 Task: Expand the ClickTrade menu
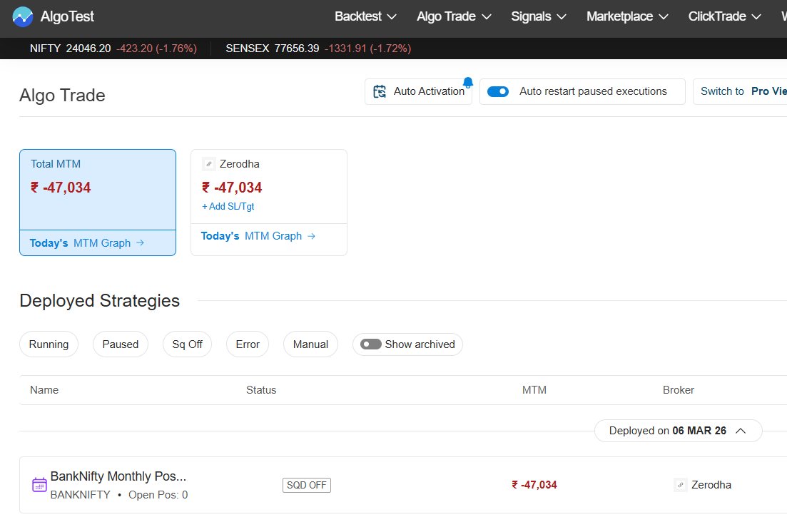(x=725, y=16)
